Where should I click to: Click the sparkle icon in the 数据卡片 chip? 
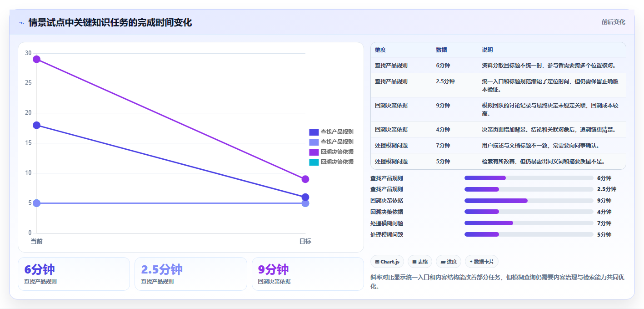click(x=471, y=262)
